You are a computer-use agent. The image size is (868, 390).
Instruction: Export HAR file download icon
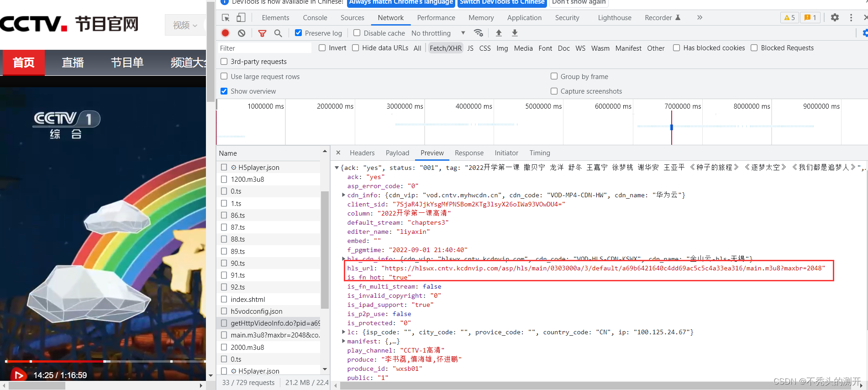(515, 33)
